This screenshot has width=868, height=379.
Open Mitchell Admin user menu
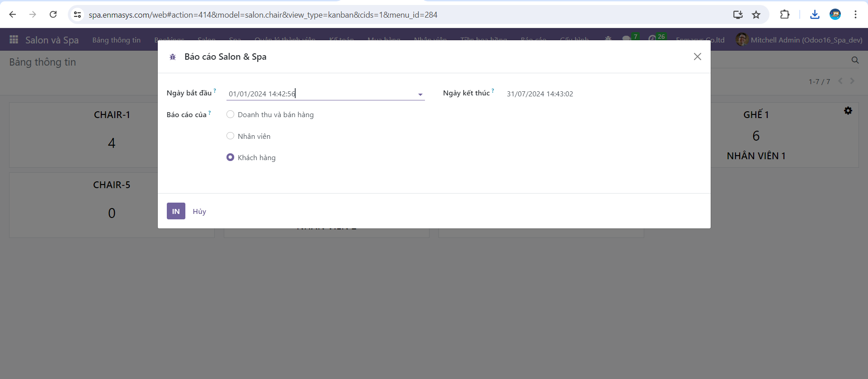[799, 40]
